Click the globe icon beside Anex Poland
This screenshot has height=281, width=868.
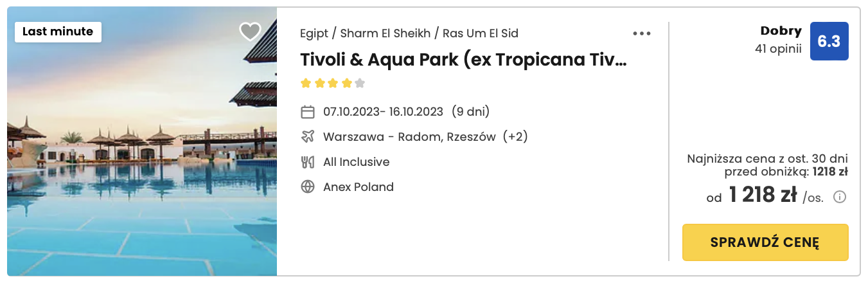click(x=308, y=187)
